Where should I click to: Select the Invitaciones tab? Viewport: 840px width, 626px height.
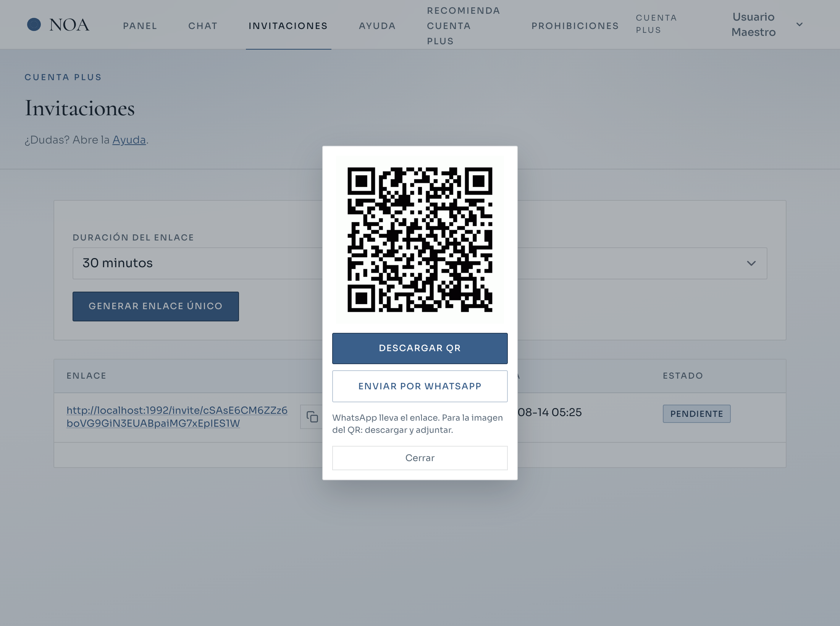click(x=288, y=26)
